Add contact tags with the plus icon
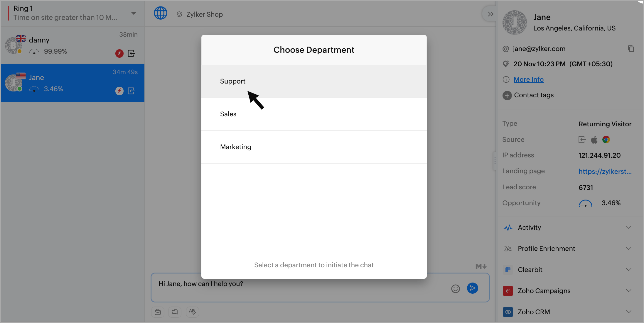The width and height of the screenshot is (644, 323). point(507,95)
